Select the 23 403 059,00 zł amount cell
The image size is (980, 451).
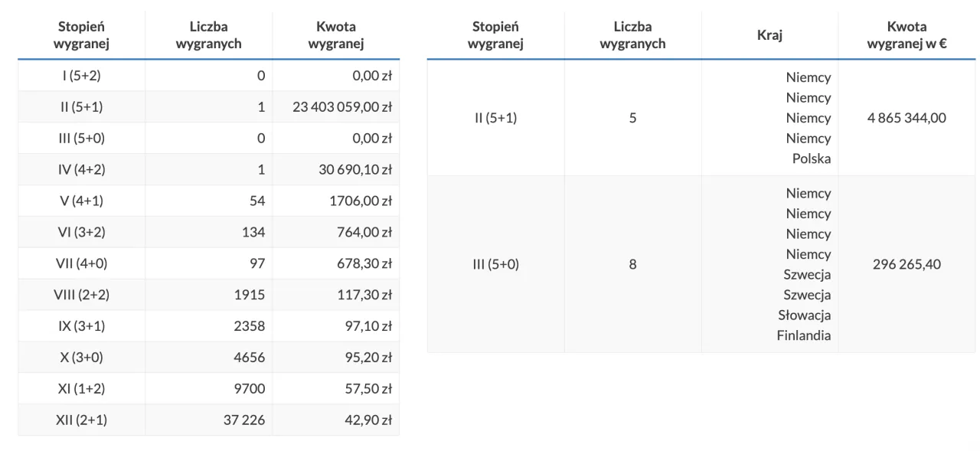[x=342, y=107]
